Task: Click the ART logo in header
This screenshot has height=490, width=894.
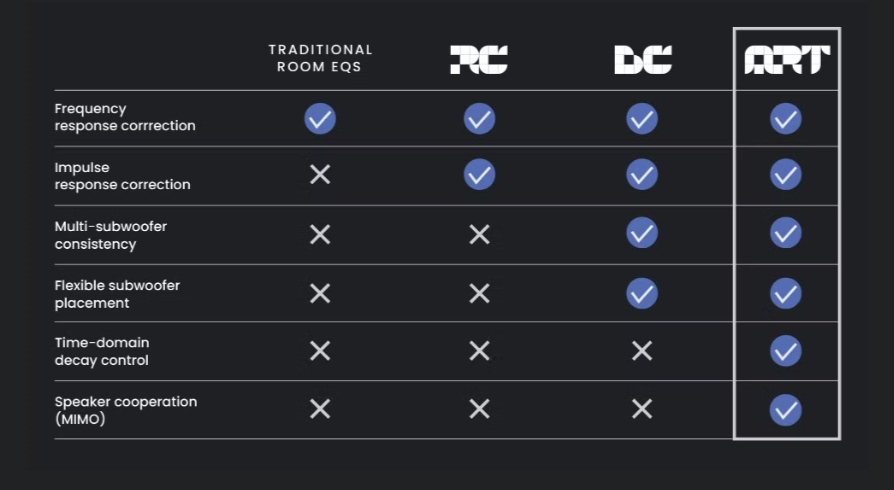Action: pyautogui.click(x=786, y=60)
